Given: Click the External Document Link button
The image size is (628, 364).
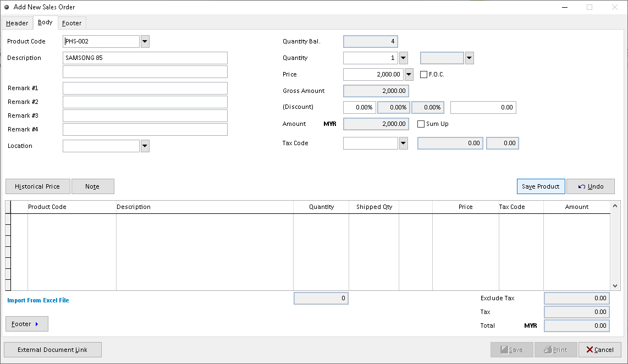Looking at the screenshot, I should (52, 350).
